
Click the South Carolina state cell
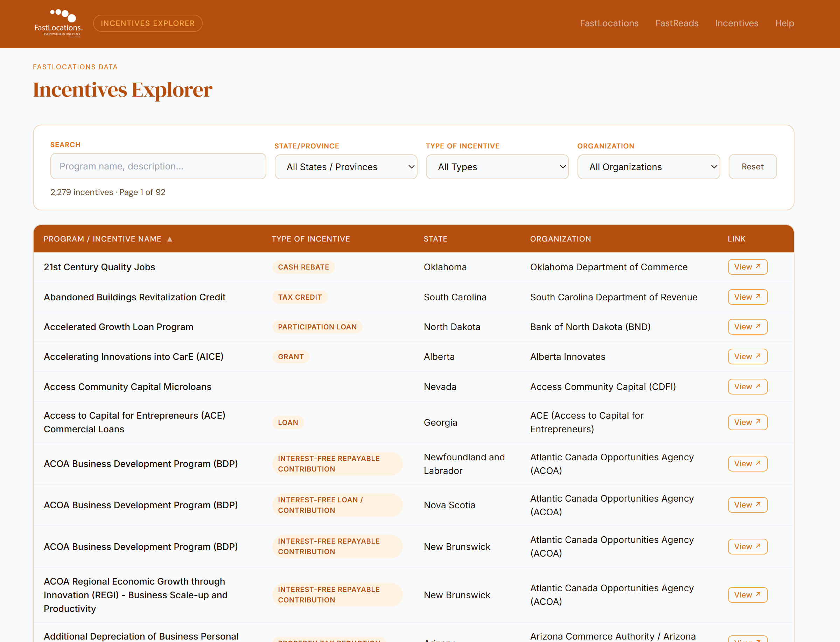click(x=455, y=297)
